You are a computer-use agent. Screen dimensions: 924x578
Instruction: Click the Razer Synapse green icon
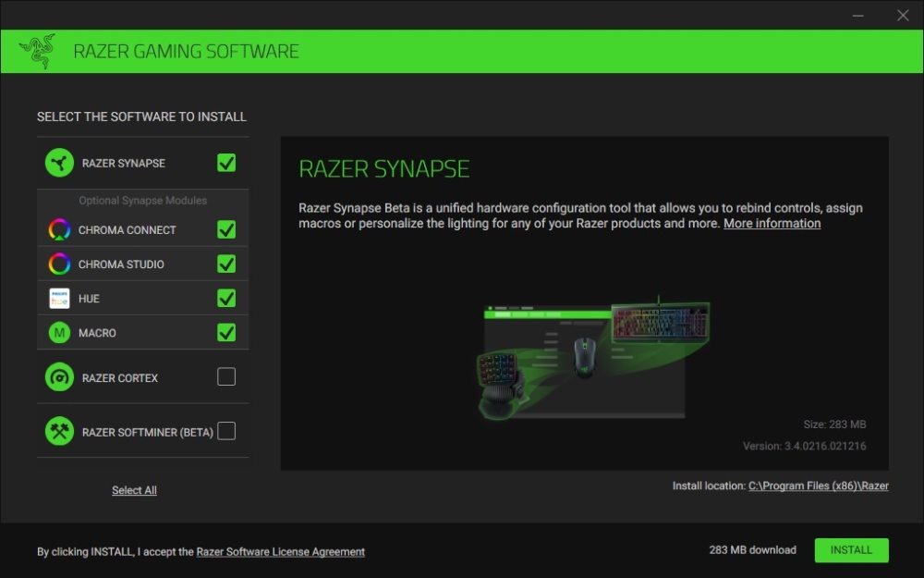(x=59, y=163)
